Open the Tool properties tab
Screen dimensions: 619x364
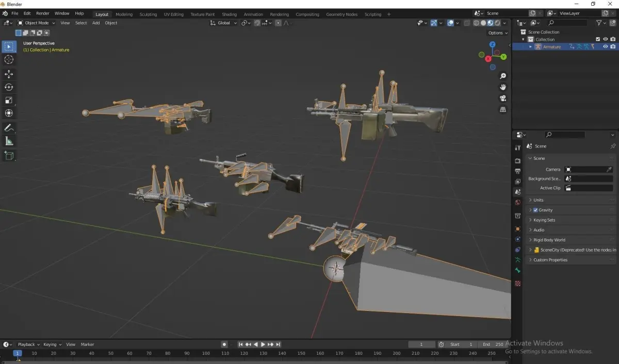pyautogui.click(x=518, y=148)
